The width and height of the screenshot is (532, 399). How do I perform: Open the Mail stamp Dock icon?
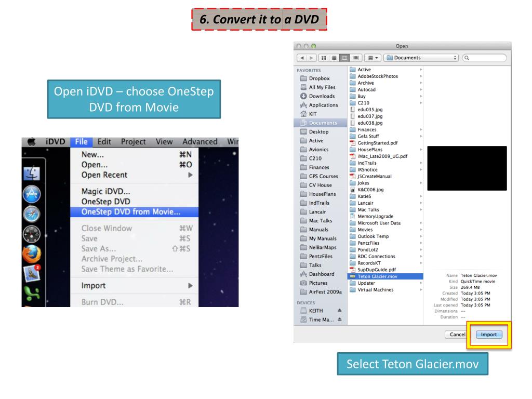pos(32,273)
